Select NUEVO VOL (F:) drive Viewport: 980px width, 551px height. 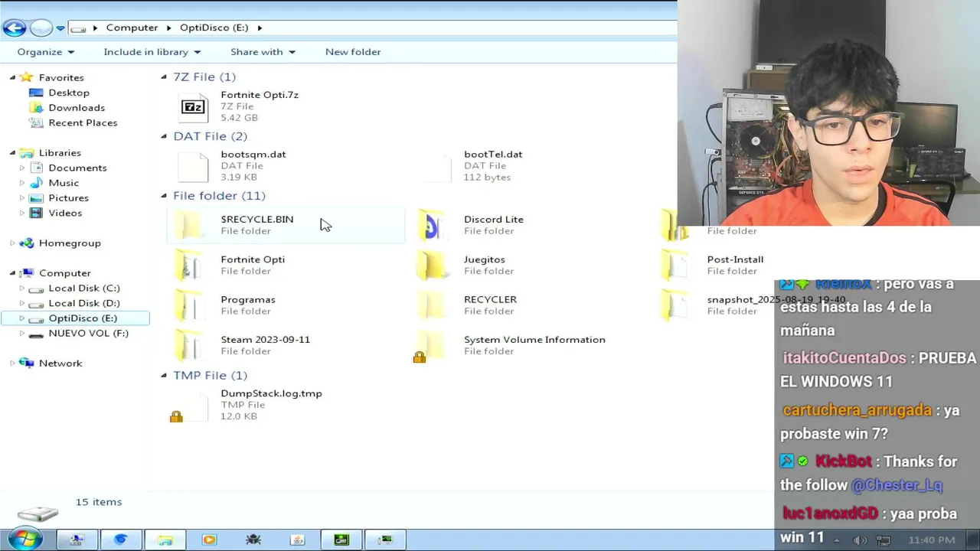click(88, 334)
